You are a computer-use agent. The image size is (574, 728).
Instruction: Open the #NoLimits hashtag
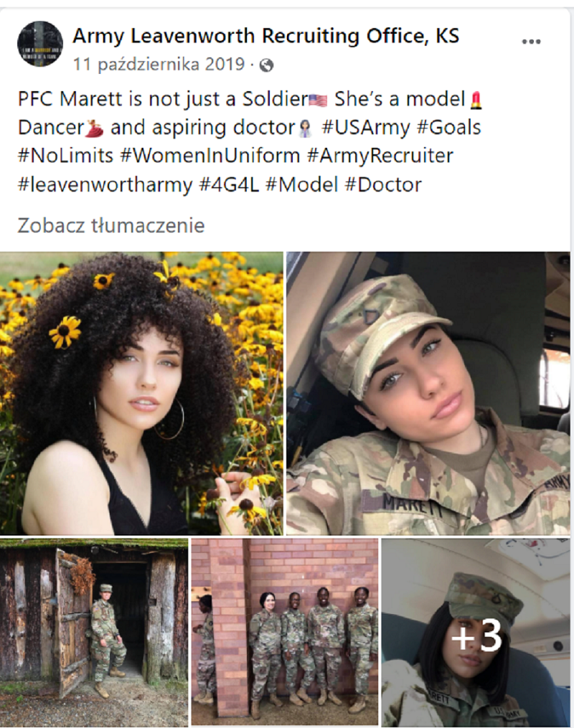click(x=65, y=156)
